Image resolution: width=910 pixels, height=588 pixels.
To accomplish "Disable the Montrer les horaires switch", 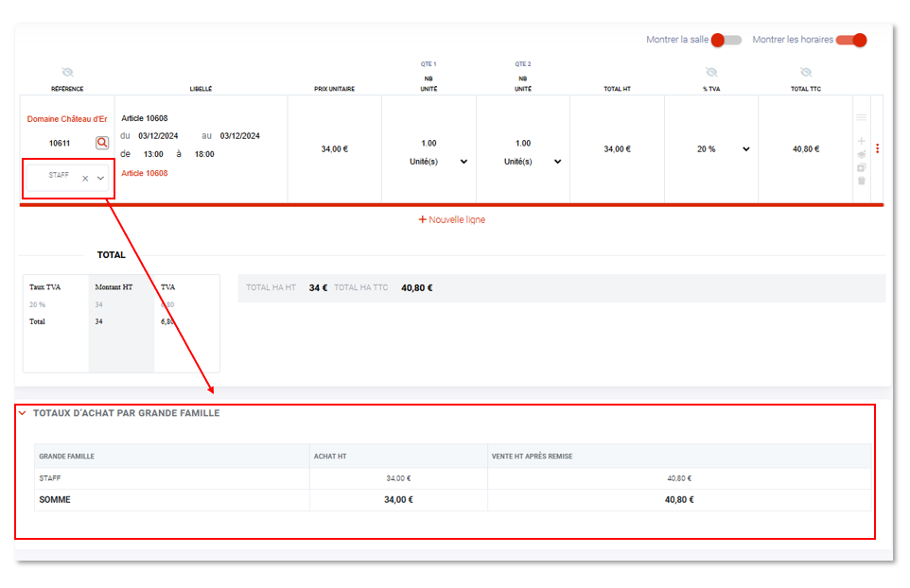I will click(851, 40).
